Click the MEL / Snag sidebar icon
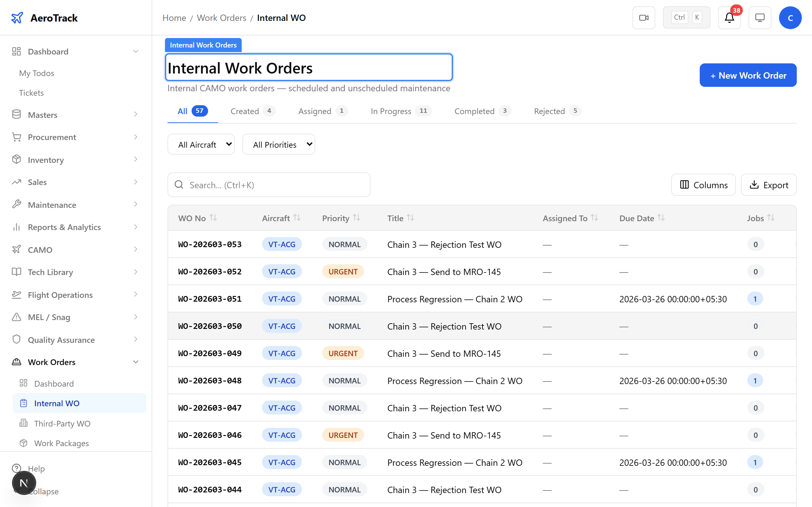This screenshot has height=507, width=812. click(16, 317)
